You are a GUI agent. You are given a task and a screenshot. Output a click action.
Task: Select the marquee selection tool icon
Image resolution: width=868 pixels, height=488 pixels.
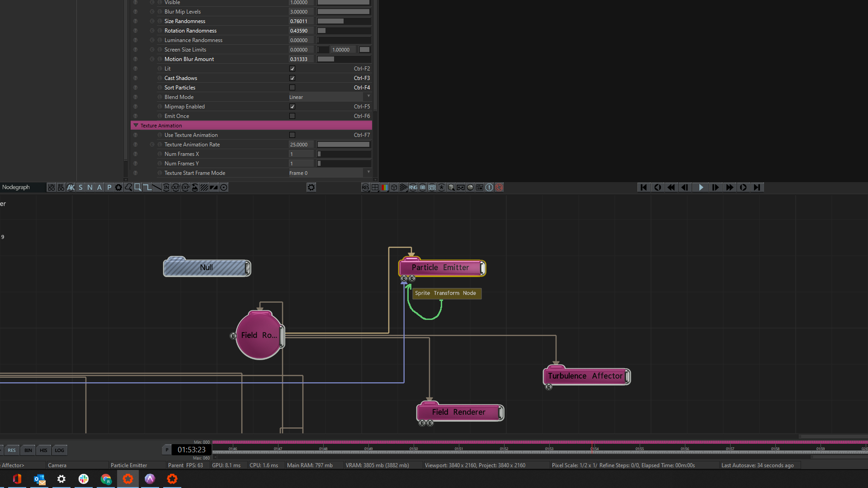(138, 188)
